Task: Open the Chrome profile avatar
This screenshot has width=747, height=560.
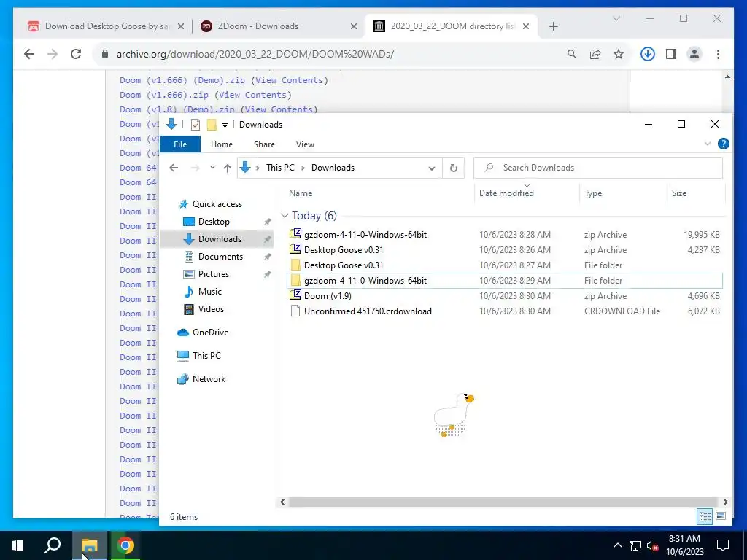Action: coord(694,54)
